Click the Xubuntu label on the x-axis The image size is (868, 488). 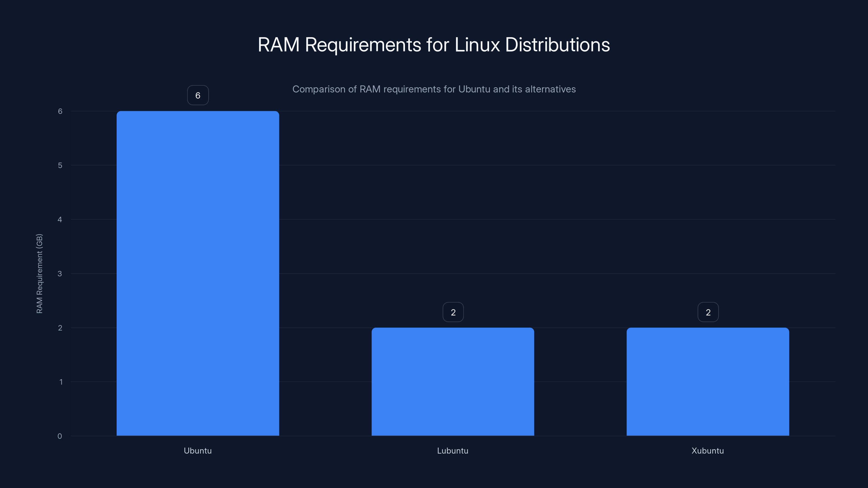tap(708, 451)
